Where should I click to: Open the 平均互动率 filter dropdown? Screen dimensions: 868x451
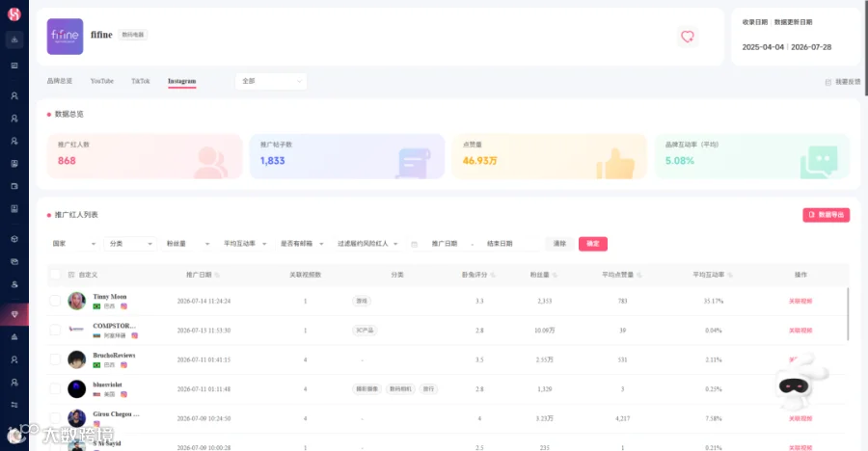click(x=245, y=244)
